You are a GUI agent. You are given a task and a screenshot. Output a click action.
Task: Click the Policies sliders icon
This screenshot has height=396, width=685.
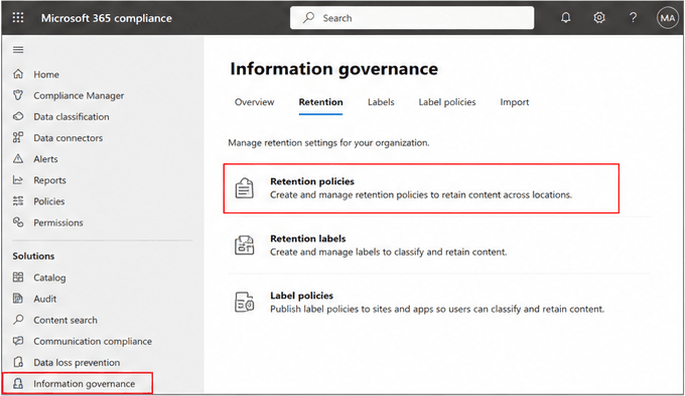click(18, 201)
